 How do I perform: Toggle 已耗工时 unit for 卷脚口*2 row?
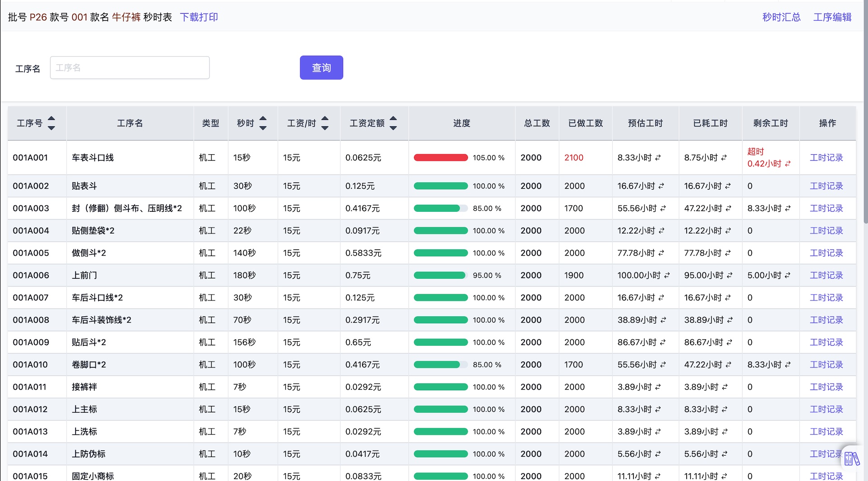pos(727,364)
